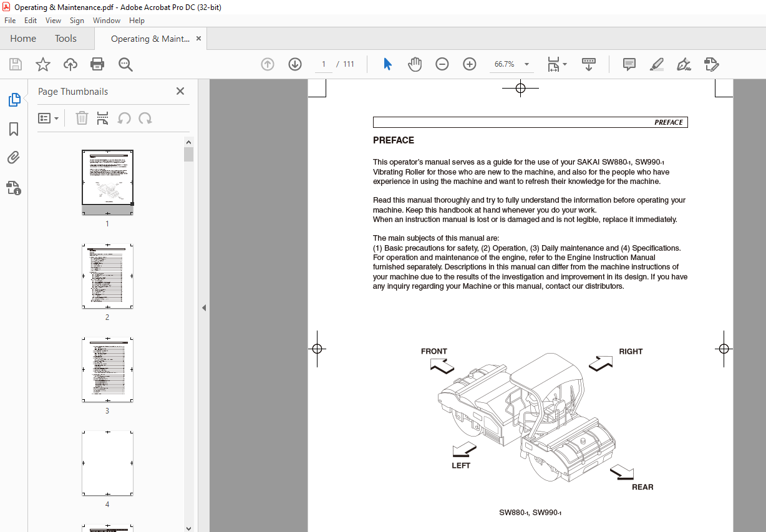Click the LEFT label in diagram
Image resolution: width=766 pixels, height=532 pixels.
point(461,465)
